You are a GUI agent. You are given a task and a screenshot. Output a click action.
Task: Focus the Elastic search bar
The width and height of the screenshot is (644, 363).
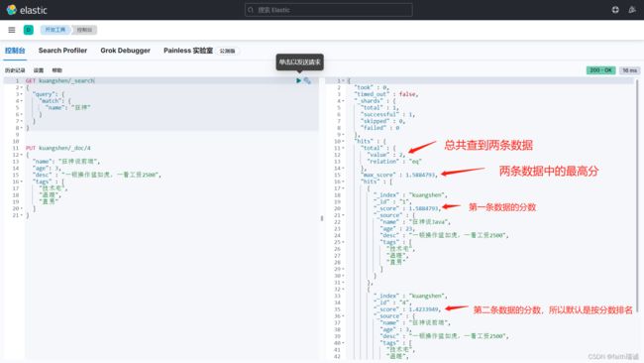329,10
